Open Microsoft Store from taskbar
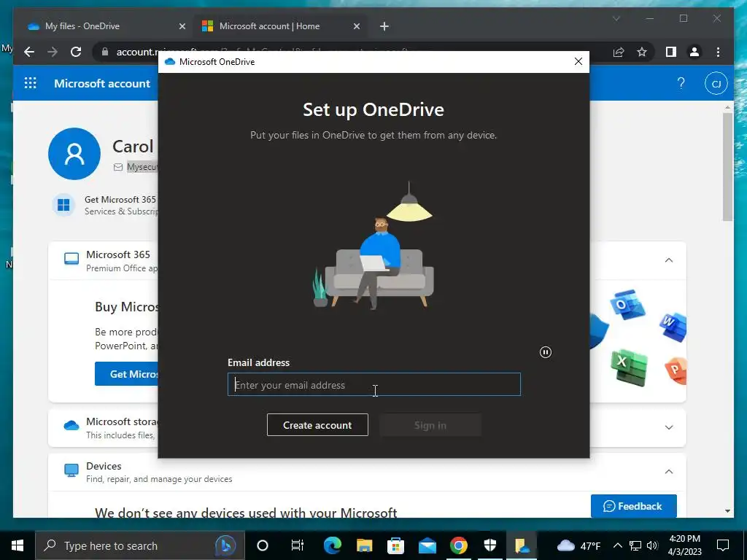Image resolution: width=747 pixels, height=560 pixels. tap(395, 545)
